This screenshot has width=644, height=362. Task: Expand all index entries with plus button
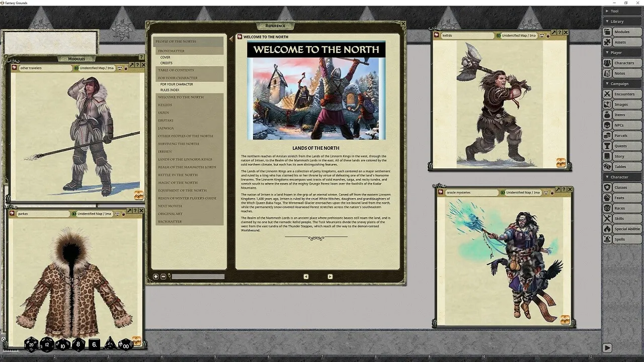pyautogui.click(x=156, y=277)
